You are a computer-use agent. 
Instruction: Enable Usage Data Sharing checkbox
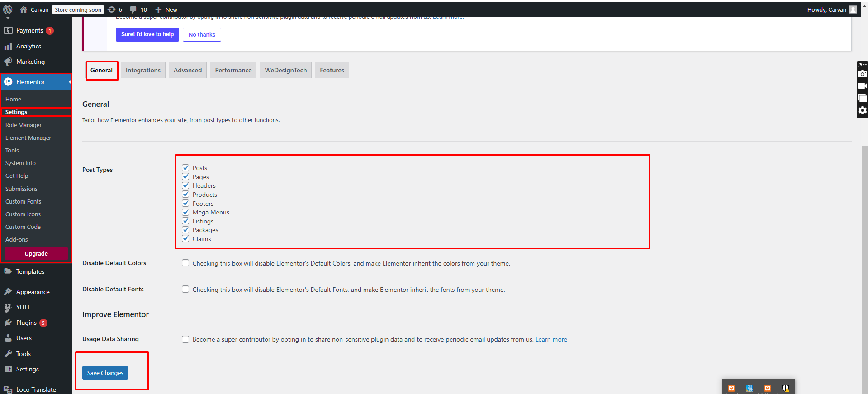(185, 339)
